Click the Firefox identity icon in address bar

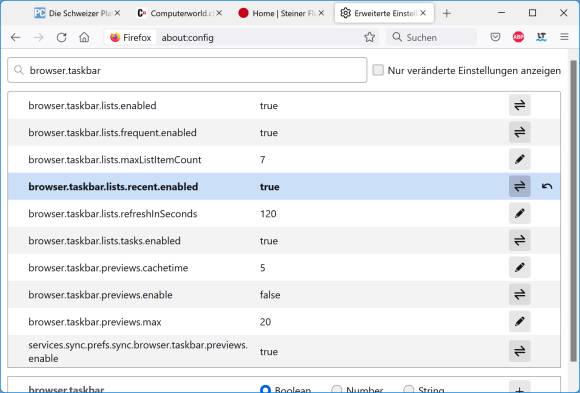point(115,37)
